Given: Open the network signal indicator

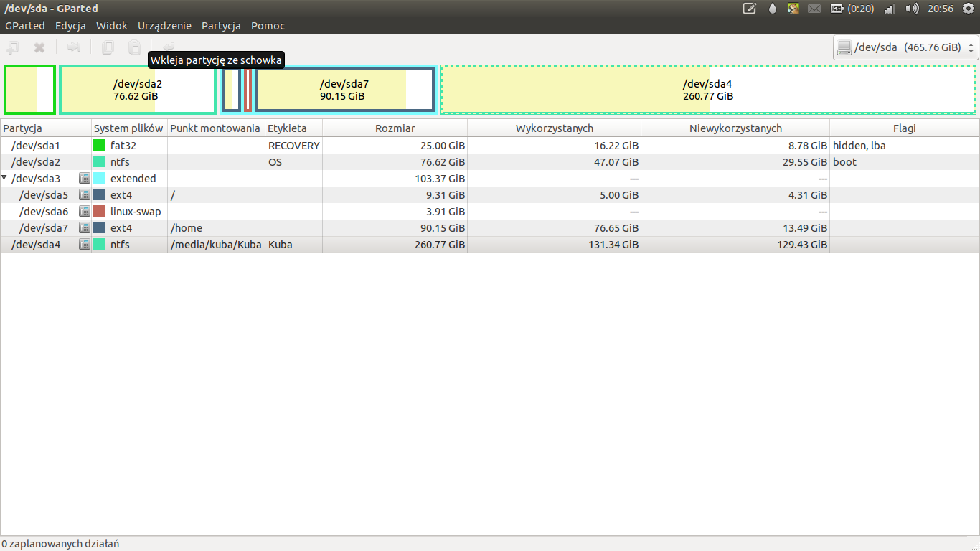Looking at the screenshot, I should pos(890,9).
